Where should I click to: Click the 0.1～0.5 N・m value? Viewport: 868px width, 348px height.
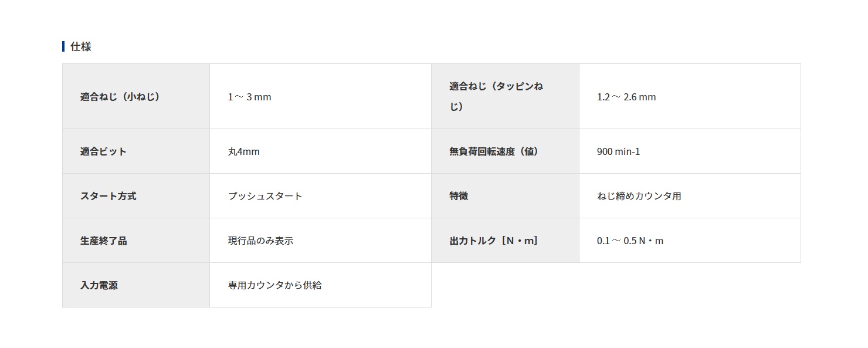[x=630, y=241]
